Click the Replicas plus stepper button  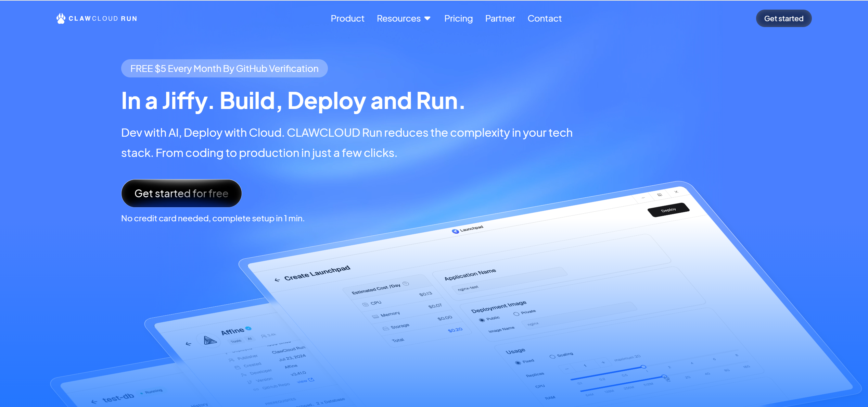click(603, 362)
